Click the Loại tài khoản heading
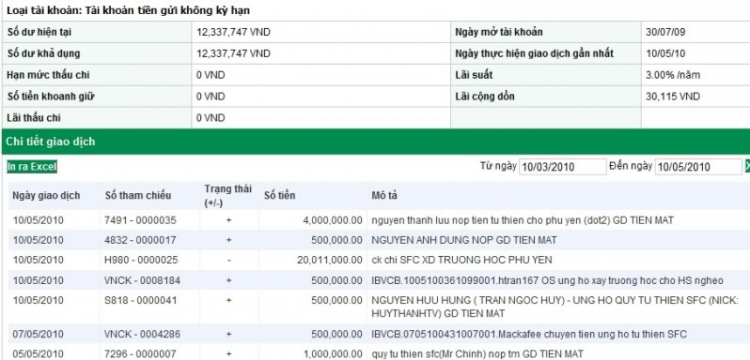 (128, 10)
